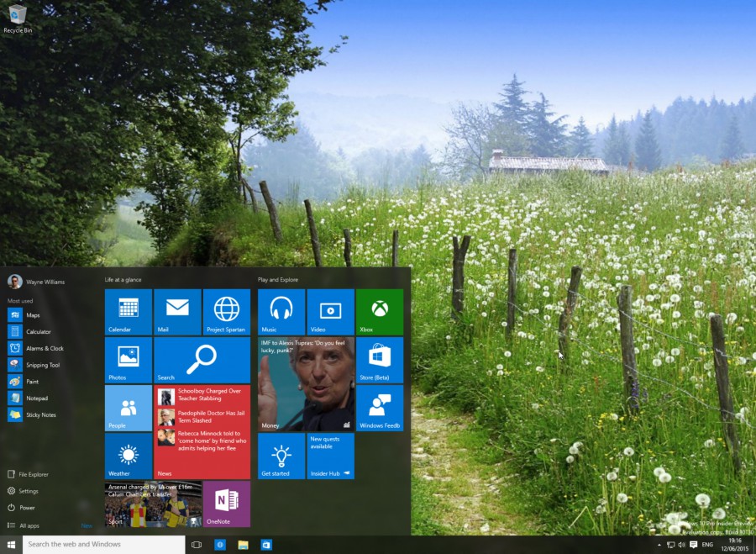756x554 pixels.
Task: Launch the Project Spartan browser tile
Action: tap(226, 312)
